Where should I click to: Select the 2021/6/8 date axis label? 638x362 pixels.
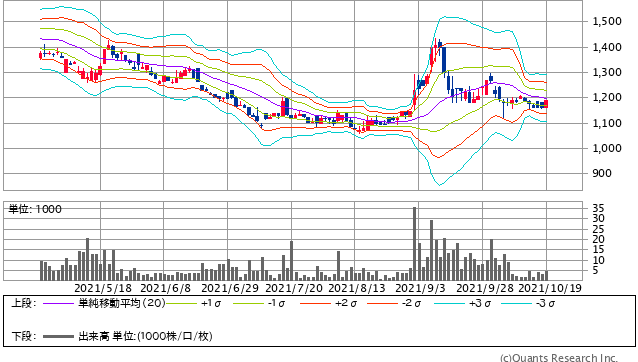click(166, 288)
